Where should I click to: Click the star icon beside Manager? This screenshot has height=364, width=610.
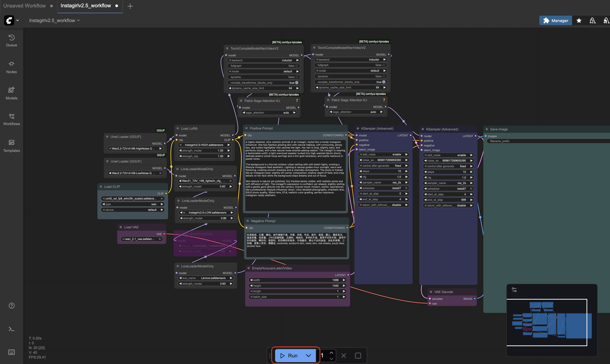click(579, 20)
